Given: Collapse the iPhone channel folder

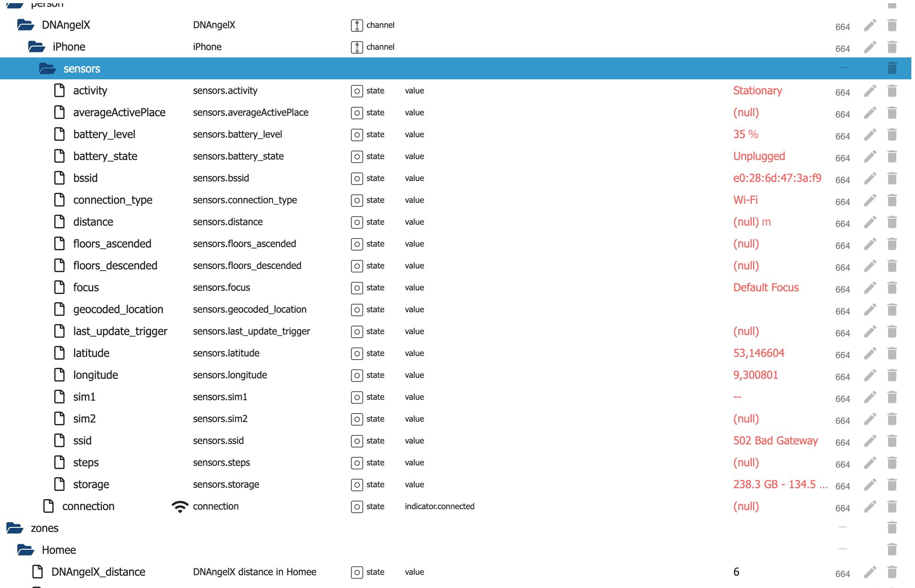Looking at the screenshot, I should pos(36,47).
